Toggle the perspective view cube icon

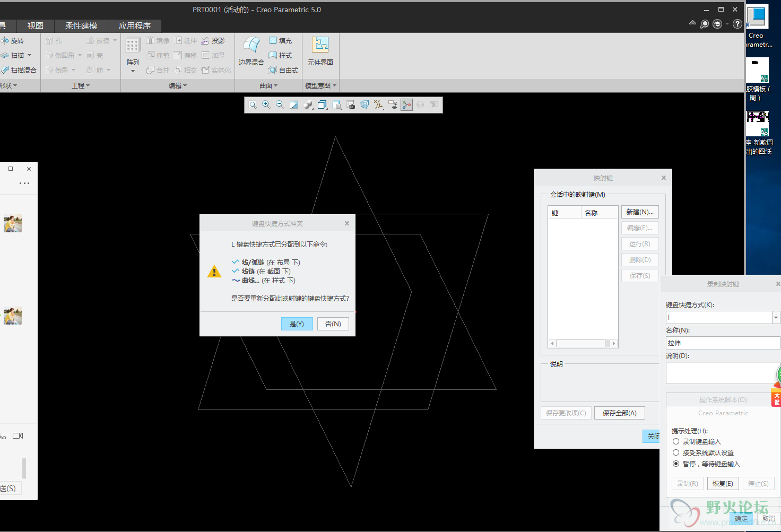click(365, 105)
